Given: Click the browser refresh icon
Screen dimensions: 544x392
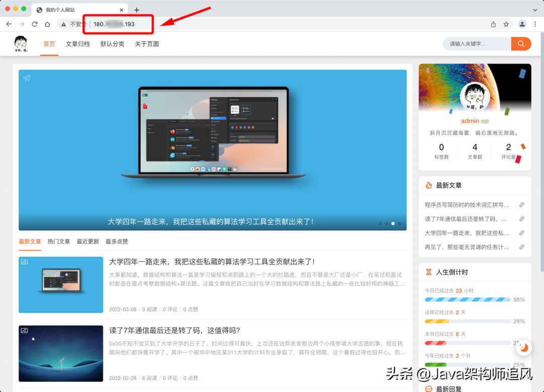Looking at the screenshot, I should (34, 24).
